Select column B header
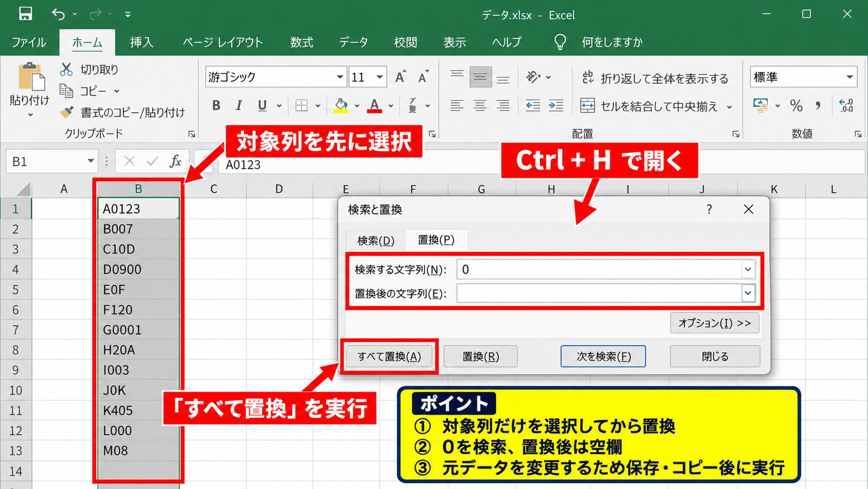 [139, 189]
